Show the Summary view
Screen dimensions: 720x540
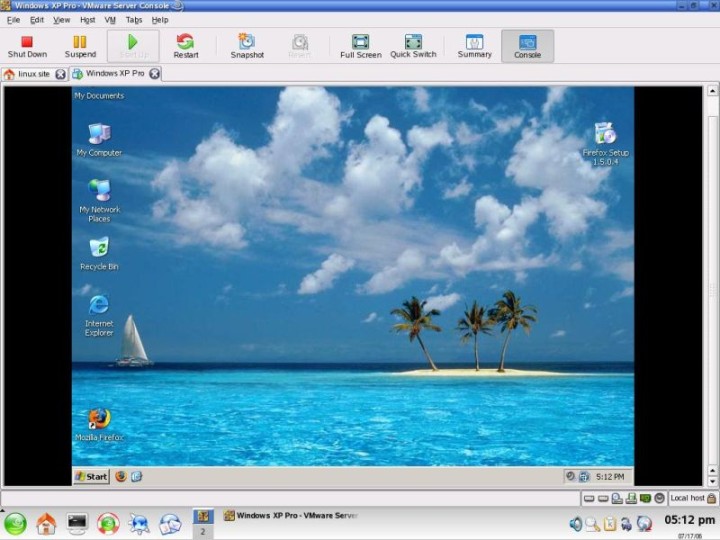(474, 47)
